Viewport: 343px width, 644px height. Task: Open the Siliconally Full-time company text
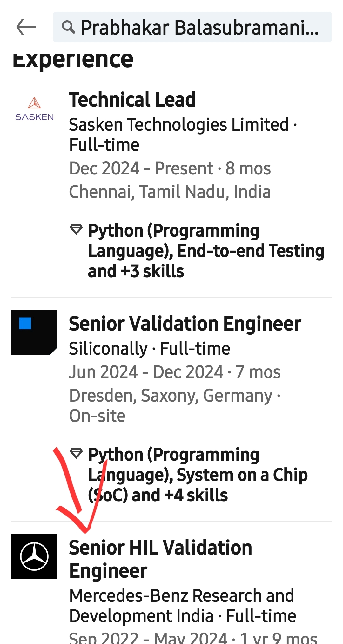[149, 348]
